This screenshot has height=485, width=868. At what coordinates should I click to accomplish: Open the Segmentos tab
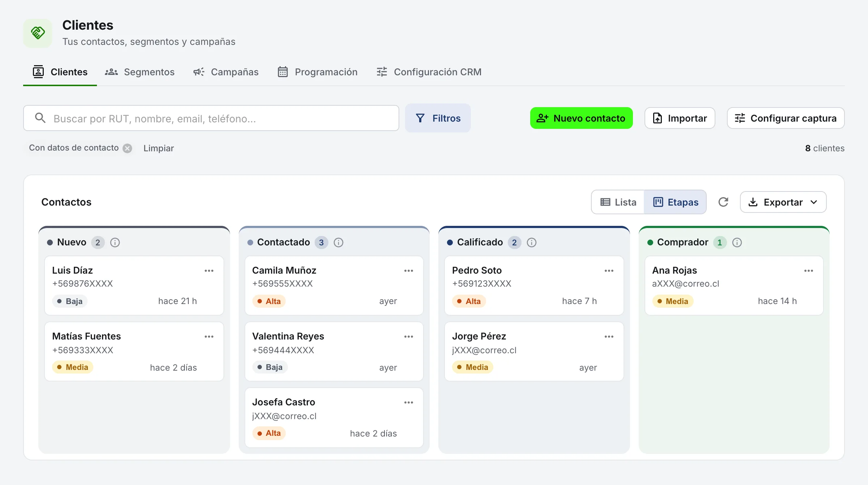pos(140,72)
